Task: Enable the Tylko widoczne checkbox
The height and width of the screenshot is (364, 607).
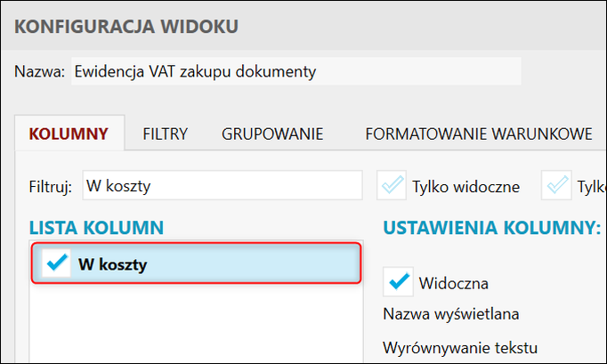Action: (x=392, y=186)
